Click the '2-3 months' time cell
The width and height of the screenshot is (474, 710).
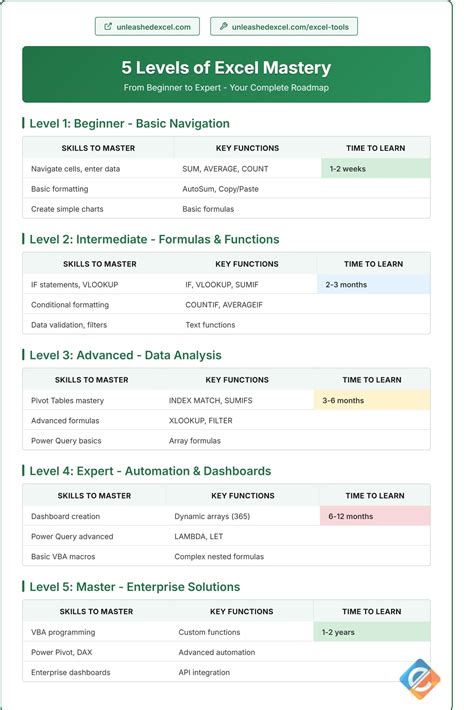(373, 284)
